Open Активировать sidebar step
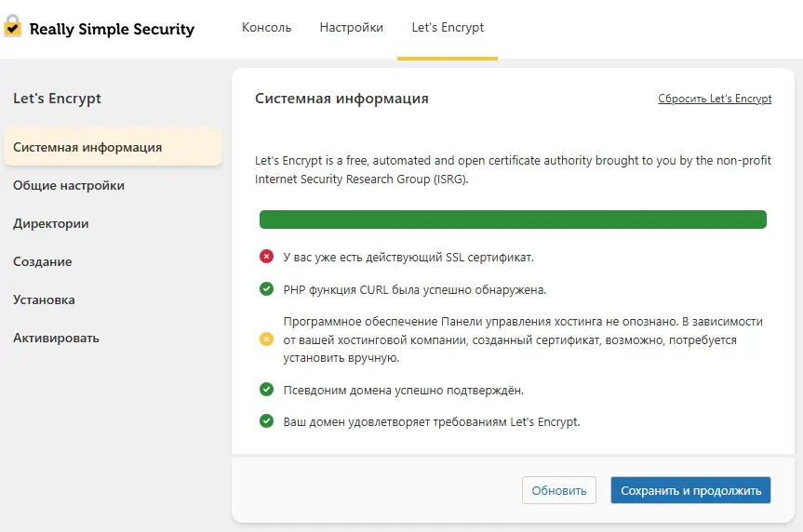The height and width of the screenshot is (532, 803). pyautogui.click(x=56, y=338)
